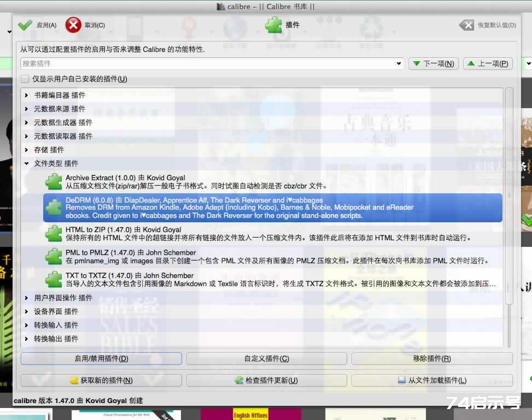Expand the 书籍编目器 插件 category
This screenshot has height=420, width=532.
pos(26,95)
